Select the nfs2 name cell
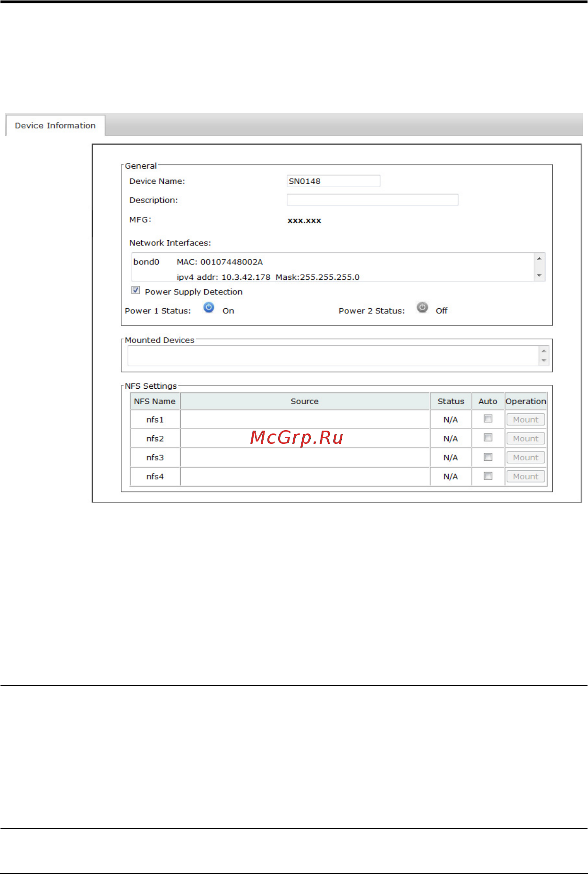This screenshot has width=588, height=874. [x=155, y=439]
